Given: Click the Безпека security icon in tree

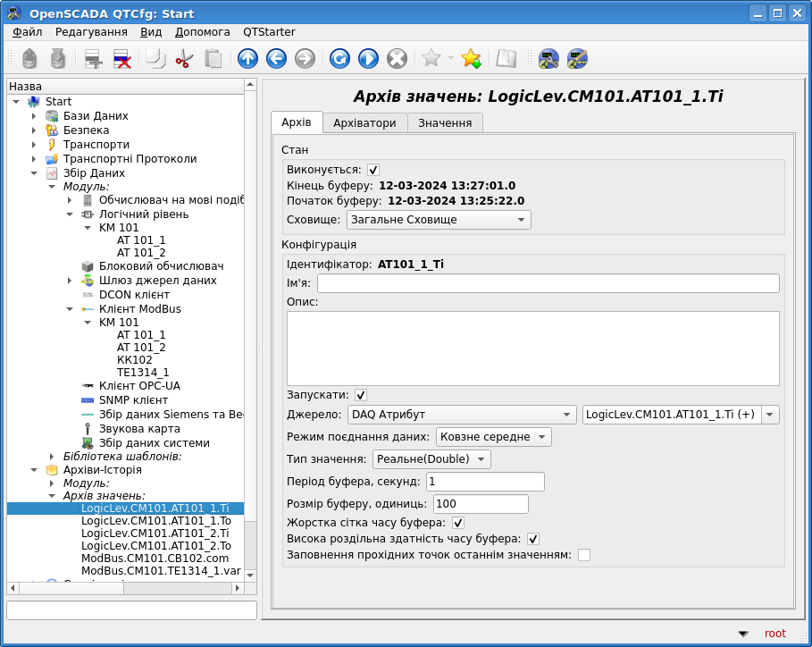Looking at the screenshot, I should (52, 130).
